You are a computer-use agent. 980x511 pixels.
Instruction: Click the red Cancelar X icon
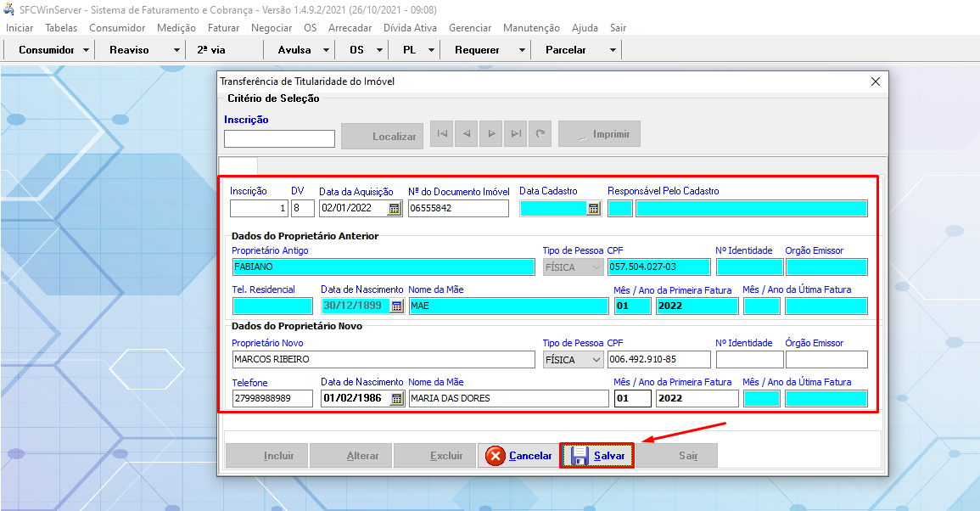(x=496, y=456)
